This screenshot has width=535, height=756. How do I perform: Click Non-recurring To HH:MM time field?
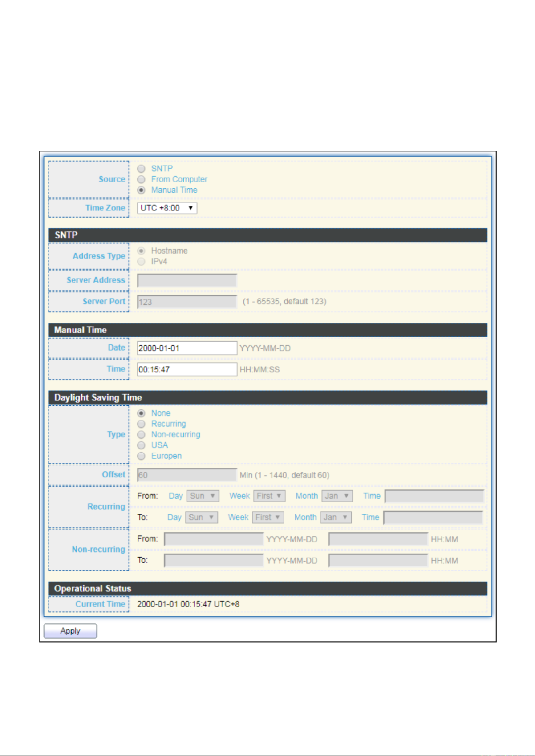pyautogui.click(x=378, y=560)
